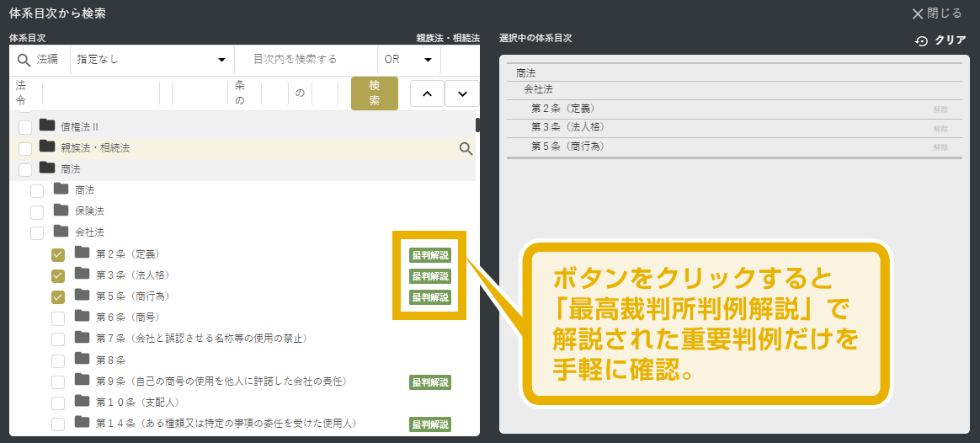The width and height of the screenshot is (980, 443).
Task: Click 最判解説 badge for 第2条（定義）
Action: (x=429, y=255)
